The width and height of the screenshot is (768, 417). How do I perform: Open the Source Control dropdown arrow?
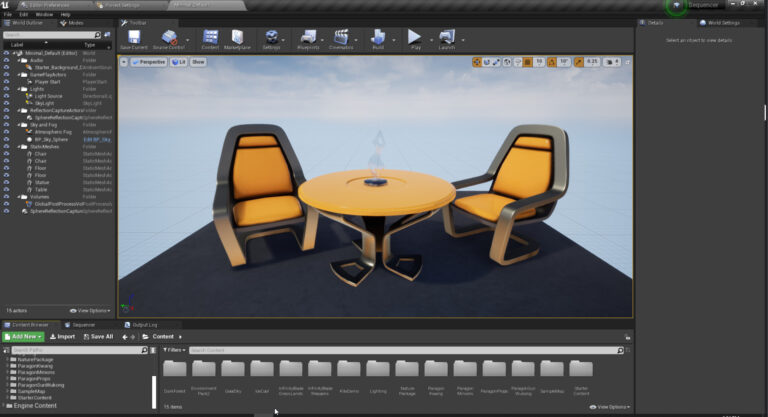coord(188,40)
